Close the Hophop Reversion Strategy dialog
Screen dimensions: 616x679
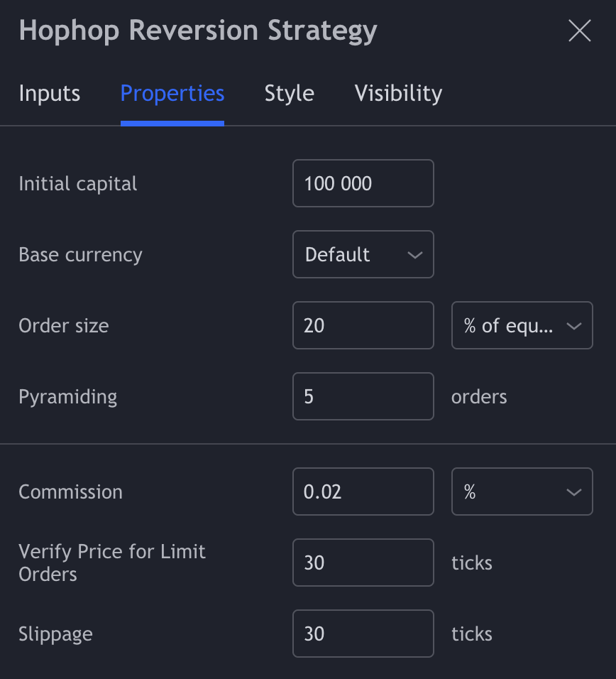580,31
